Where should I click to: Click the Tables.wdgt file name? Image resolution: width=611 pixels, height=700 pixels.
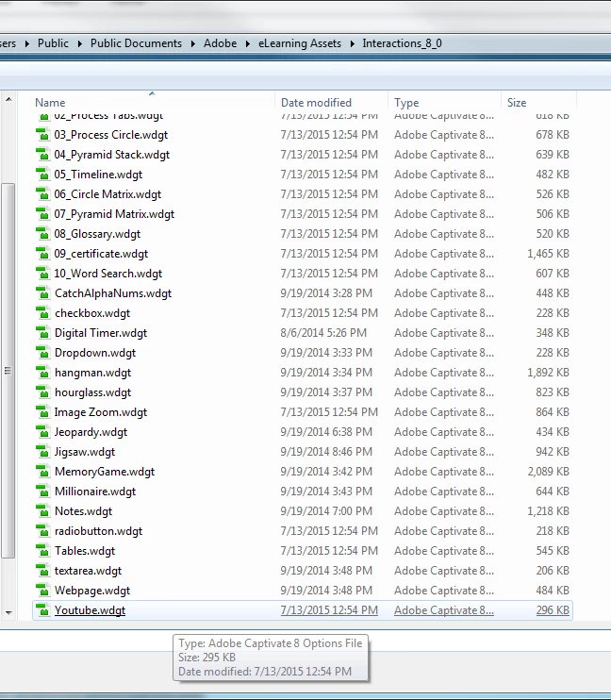point(85,551)
